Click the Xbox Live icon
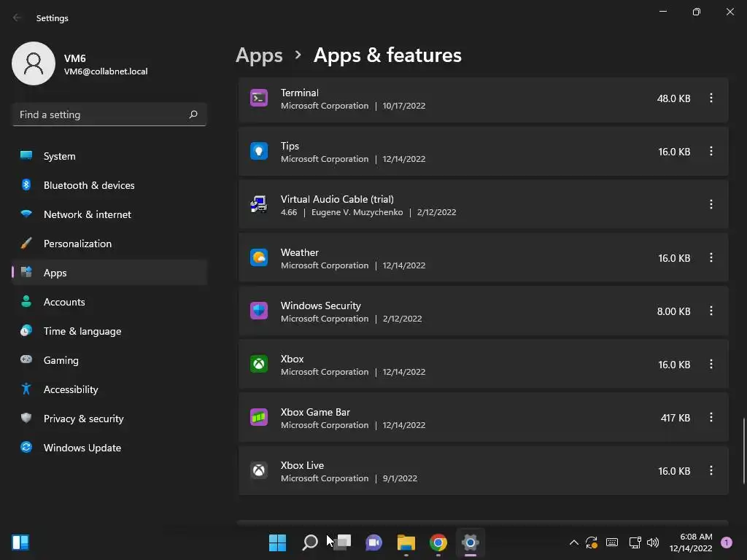The height and width of the screenshot is (560, 747). coord(259,471)
